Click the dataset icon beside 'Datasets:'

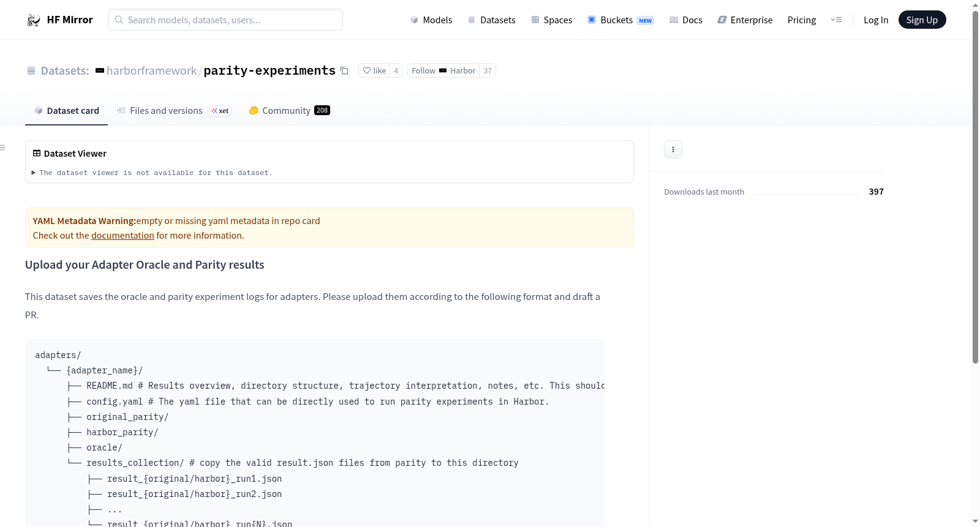(x=31, y=71)
